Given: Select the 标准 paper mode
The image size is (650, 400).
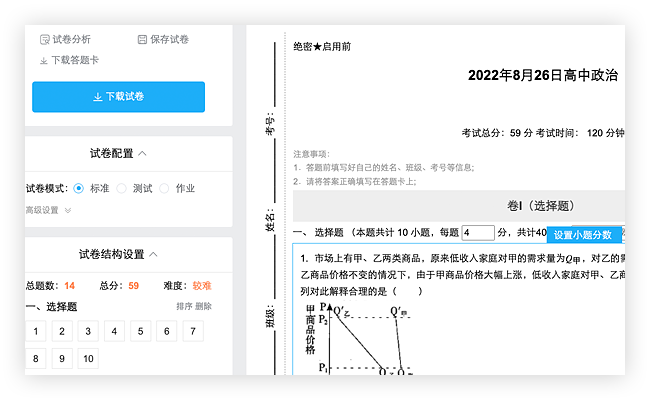Looking at the screenshot, I should tap(79, 188).
